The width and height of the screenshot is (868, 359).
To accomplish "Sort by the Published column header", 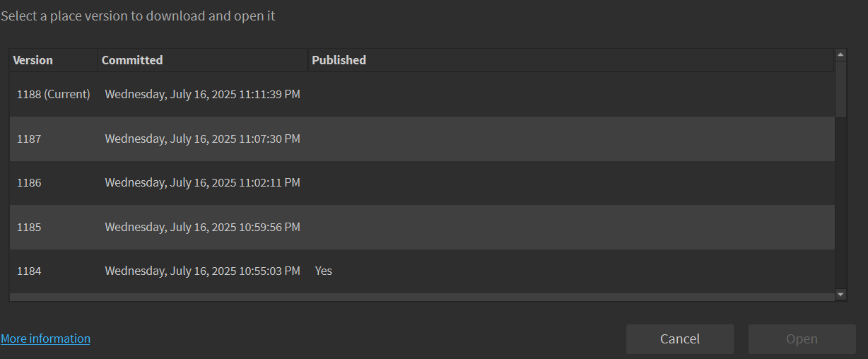I will 339,60.
